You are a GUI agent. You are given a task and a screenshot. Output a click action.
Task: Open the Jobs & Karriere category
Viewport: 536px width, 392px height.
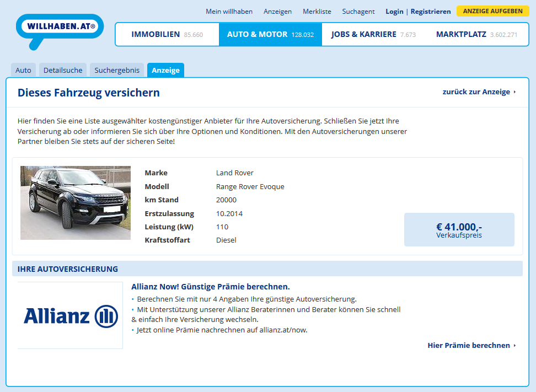click(373, 34)
